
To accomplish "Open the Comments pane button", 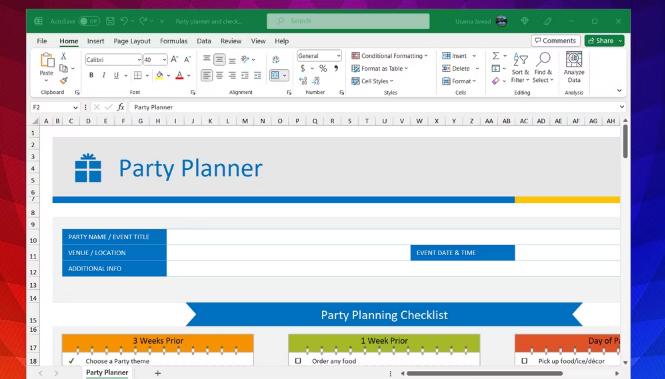I will coord(556,41).
